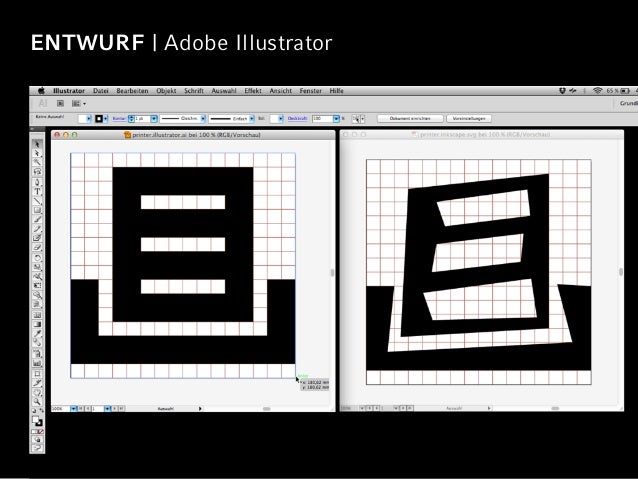Select the Pencil tool
Viewport: 638px width, 479px height.
37,229
